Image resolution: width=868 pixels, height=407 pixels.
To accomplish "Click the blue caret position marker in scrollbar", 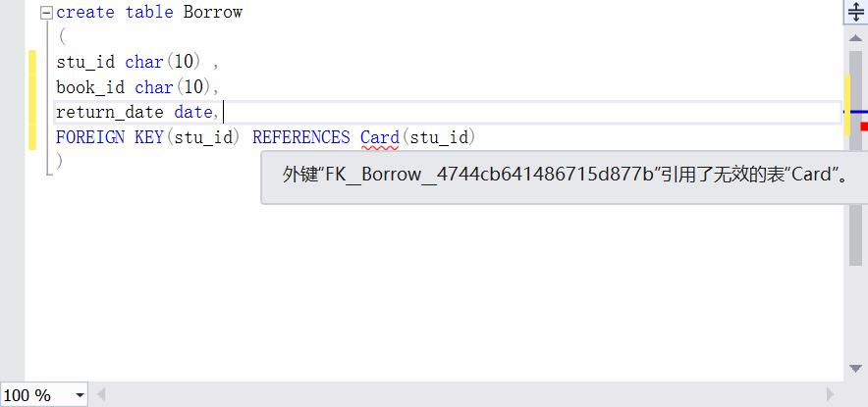I will [x=860, y=112].
